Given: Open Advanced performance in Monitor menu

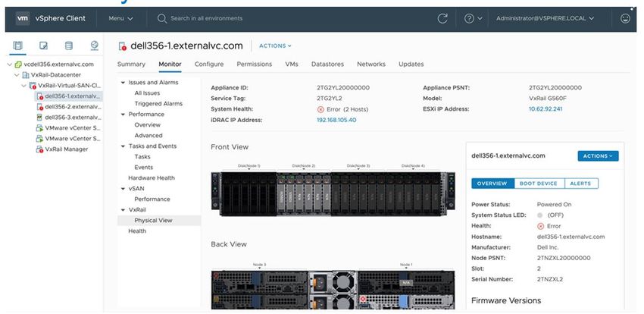Looking at the screenshot, I should 148,135.
